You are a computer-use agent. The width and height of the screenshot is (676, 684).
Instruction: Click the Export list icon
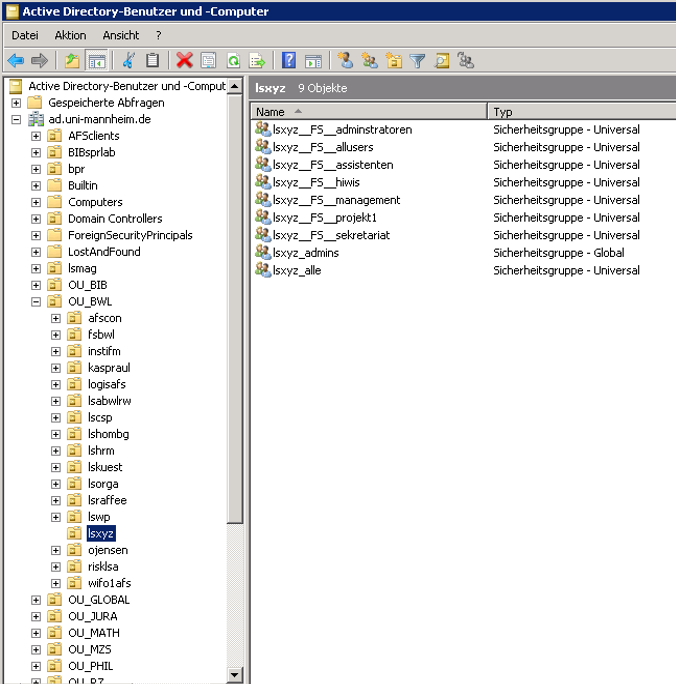click(x=257, y=60)
